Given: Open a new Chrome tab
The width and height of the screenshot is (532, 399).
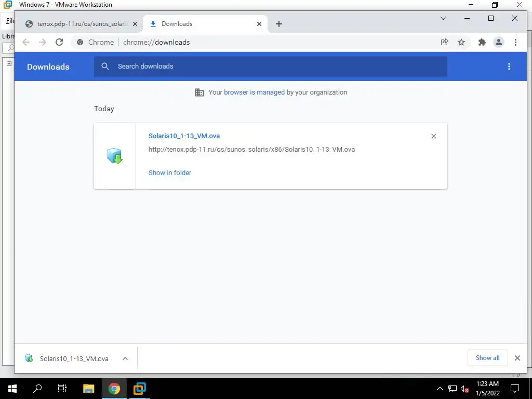Looking at the screenshot, I should 279,24.
